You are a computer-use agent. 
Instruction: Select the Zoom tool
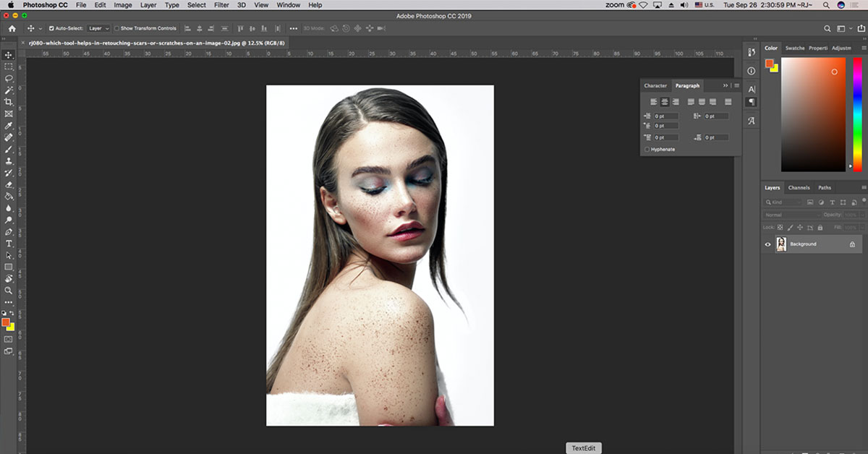(9, 291)
